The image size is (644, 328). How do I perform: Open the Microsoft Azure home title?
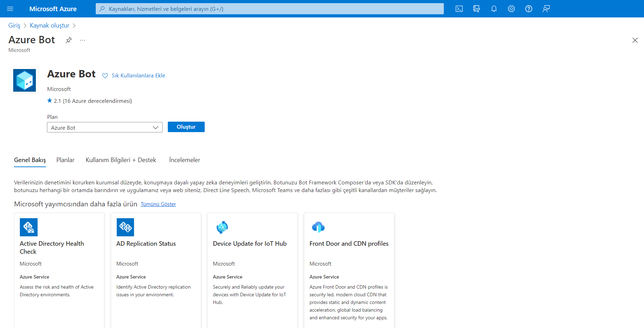(x=53, y=9)
